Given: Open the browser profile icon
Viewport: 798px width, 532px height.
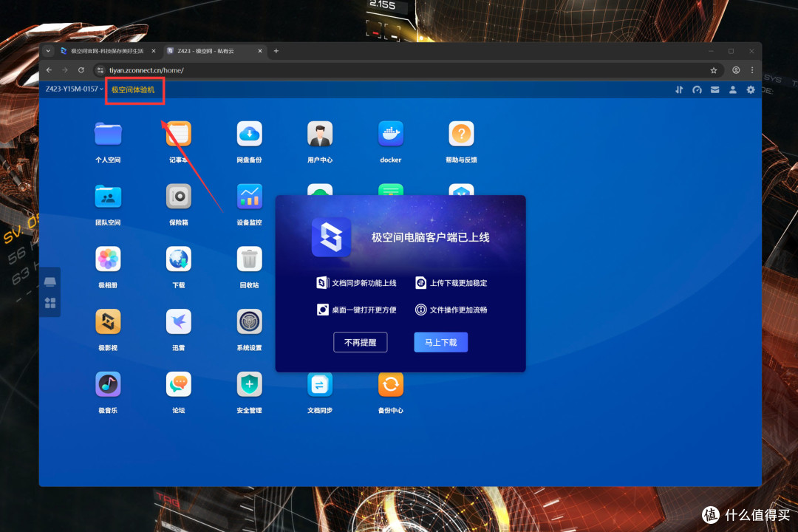Looking at the screenshot, I should coord(736,70).
